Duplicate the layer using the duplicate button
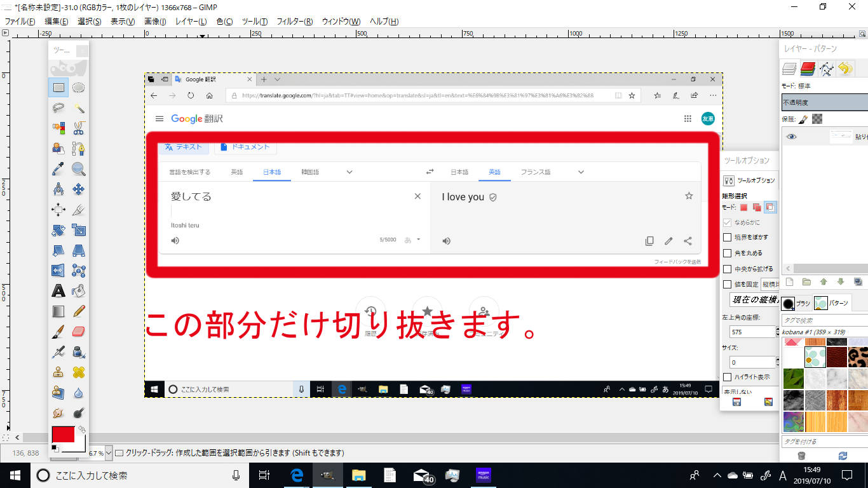 click(x=858, y=281)
